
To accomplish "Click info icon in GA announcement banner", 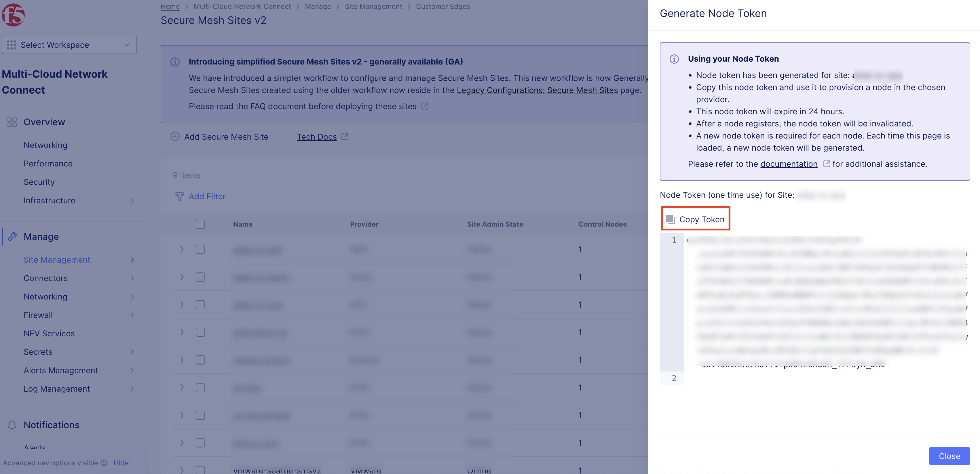I will [x=175, y=62].
